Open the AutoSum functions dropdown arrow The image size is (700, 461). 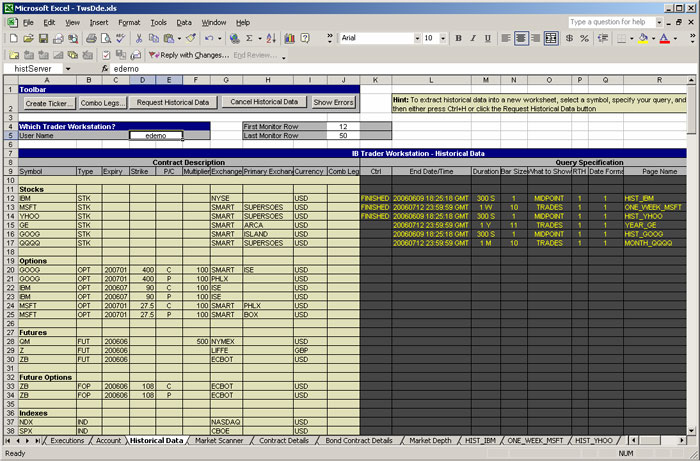pos(260,39)
